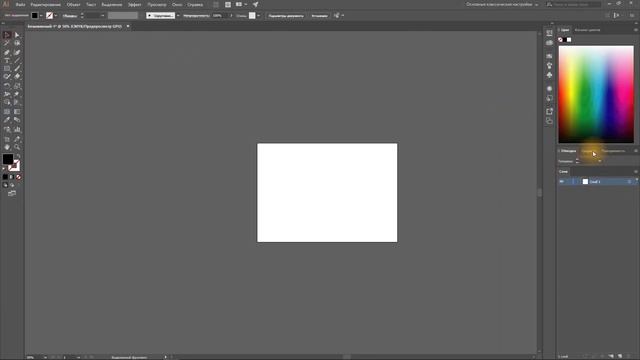The width and height of the screenshot is (640, 360).
Task: Select the Shape Builder tool
Action: 7,102
